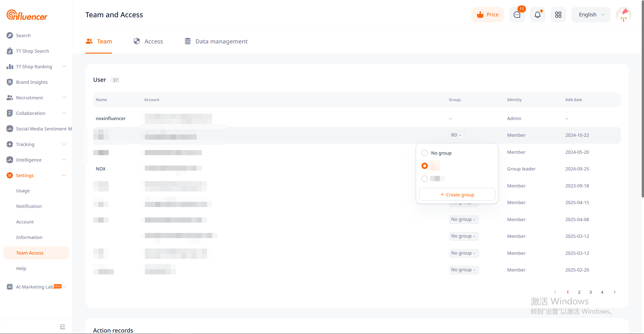This screenshot has width=644, height=334.
Task: Open the English language dropdown
Action: tap(591, 15)
